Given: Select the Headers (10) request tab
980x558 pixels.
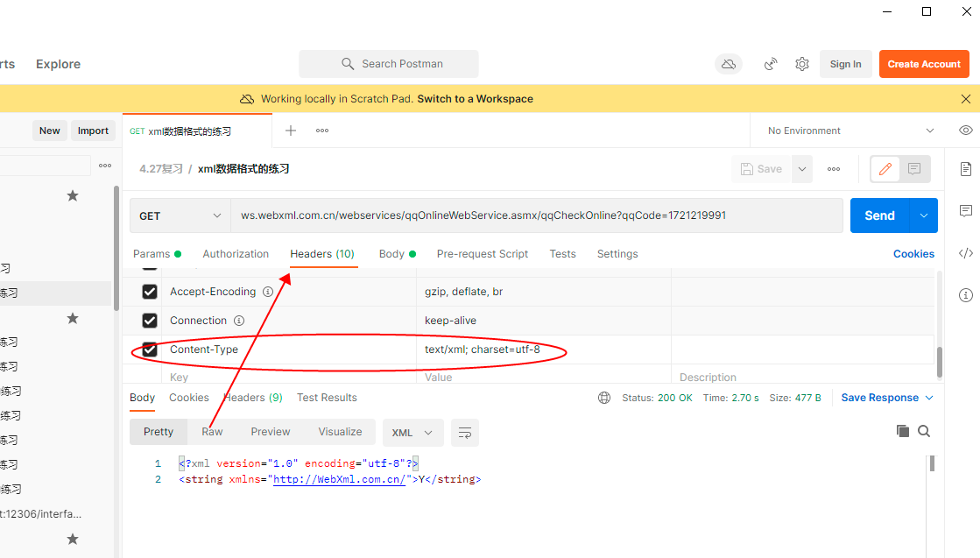Looking at the screenshot, I should [322, 254].
